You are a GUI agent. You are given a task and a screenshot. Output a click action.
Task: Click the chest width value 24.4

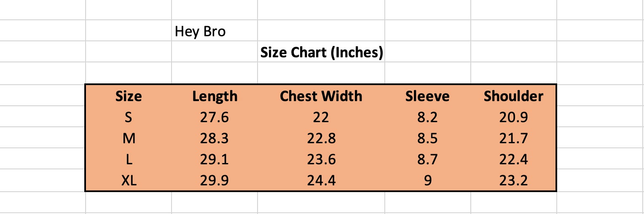pyautogui.click(x=321, y=180)
